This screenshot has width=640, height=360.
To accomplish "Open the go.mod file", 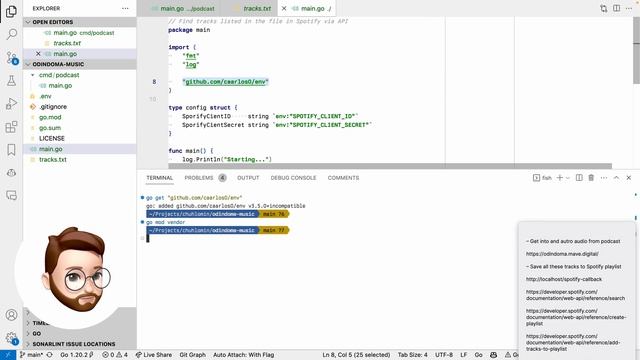I will click(80, 118).
